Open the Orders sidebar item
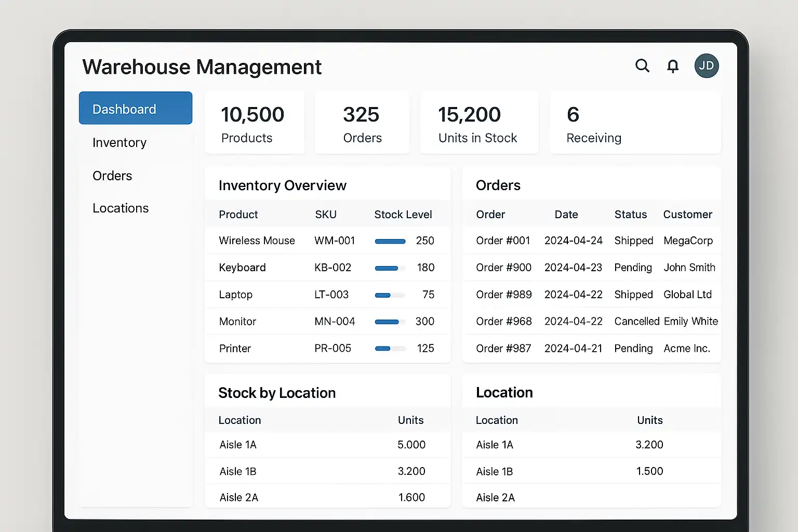 click(112, 176)
